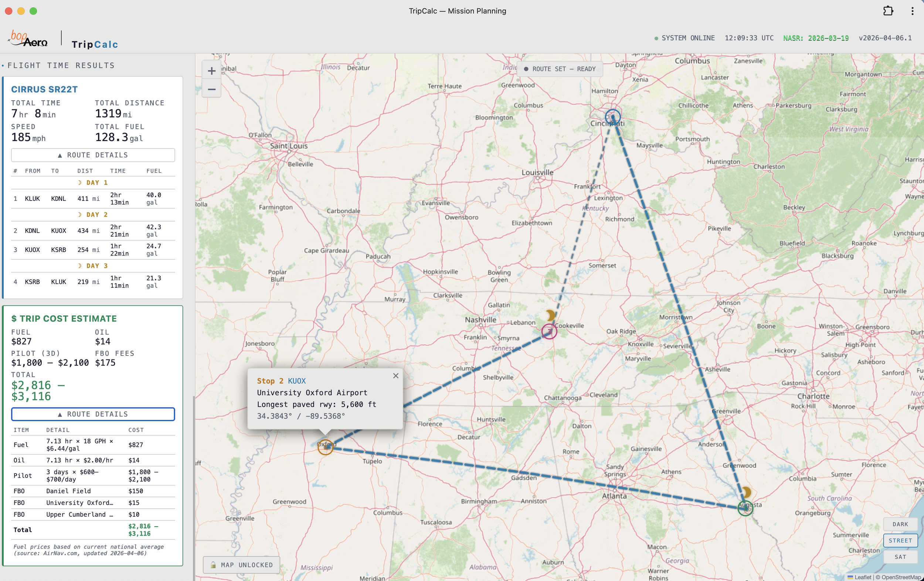
Task: Click the Oxford KUOX stop marker
Action: (x=325, y=447)
